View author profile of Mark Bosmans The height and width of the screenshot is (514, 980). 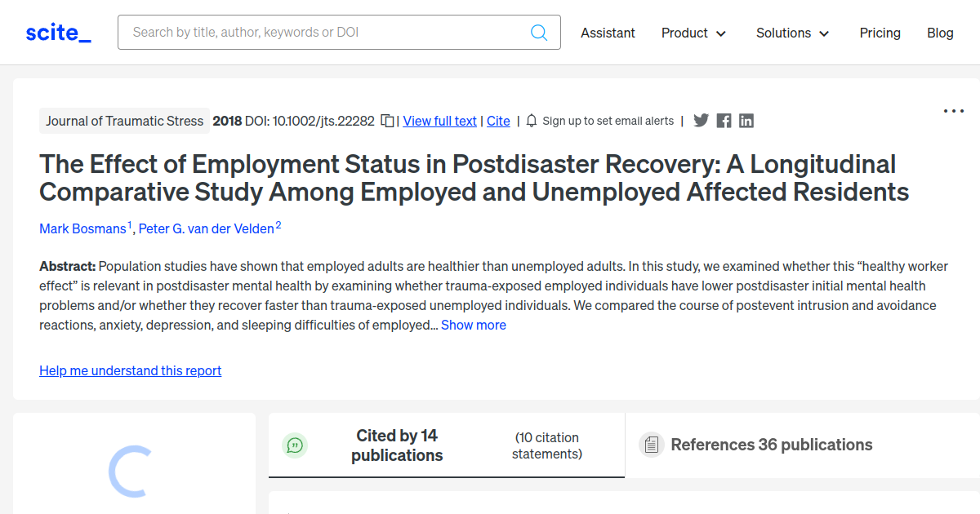pyautogui.click(x=82, y=228)
